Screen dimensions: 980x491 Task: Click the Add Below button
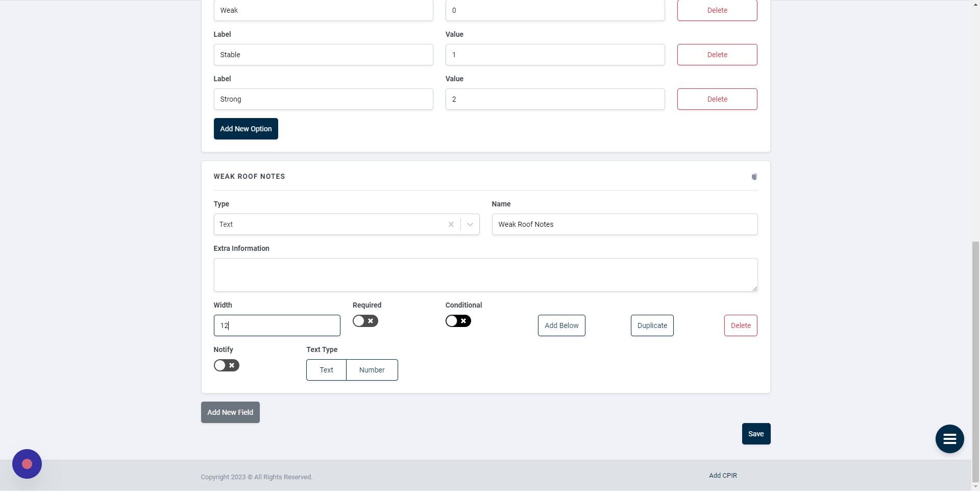(x=561, y=325)
